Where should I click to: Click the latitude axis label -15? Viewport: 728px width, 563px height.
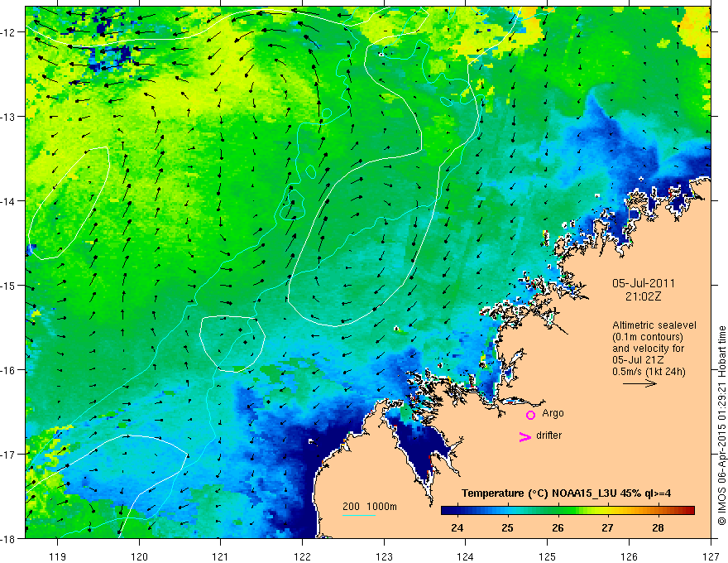(9, 286)
